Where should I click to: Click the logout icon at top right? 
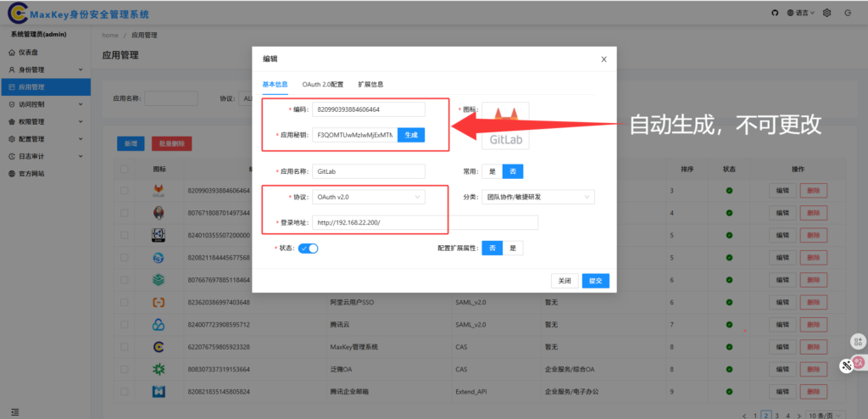tap(848, 13)
